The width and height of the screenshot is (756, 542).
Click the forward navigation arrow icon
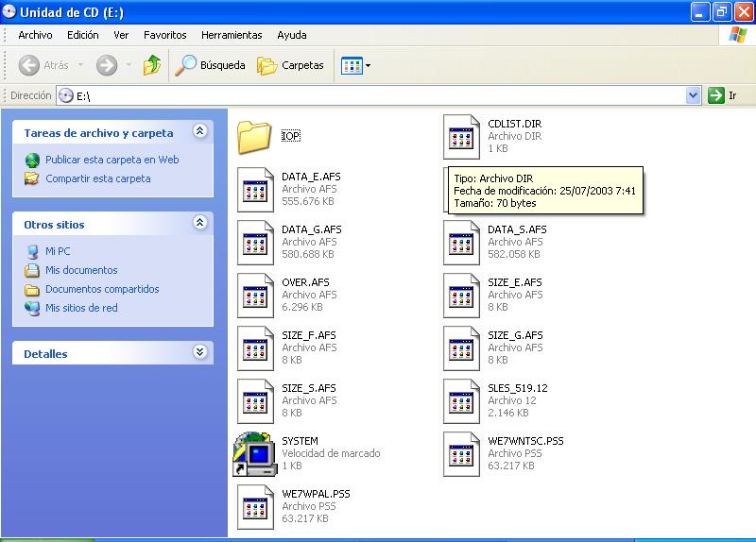107,65
